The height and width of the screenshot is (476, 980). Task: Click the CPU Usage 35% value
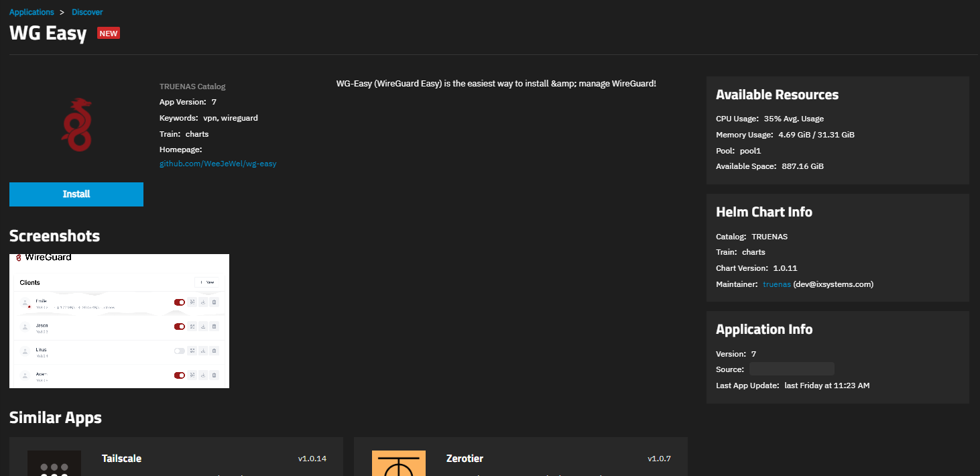coord(794,119)
